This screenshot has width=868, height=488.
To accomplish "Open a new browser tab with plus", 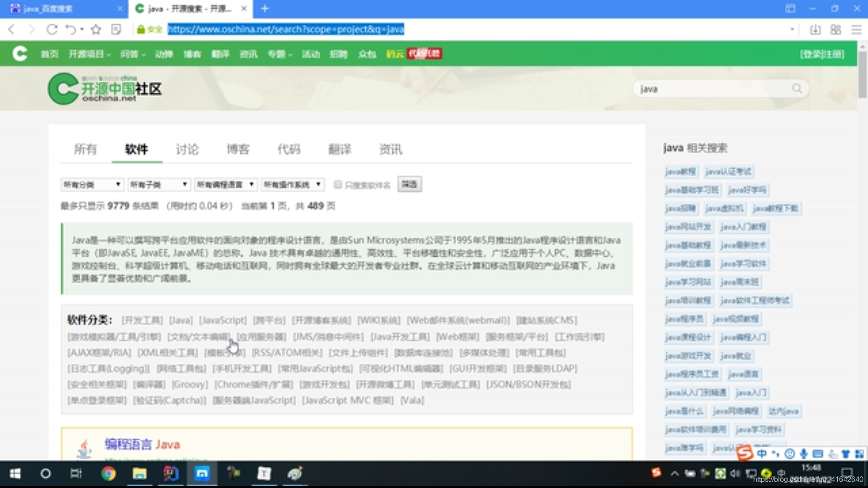I will click(x=265, y=9).
